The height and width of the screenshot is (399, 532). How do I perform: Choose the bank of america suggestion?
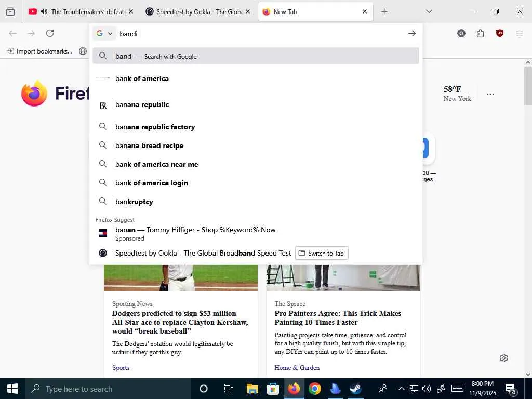tap(256, 78)
